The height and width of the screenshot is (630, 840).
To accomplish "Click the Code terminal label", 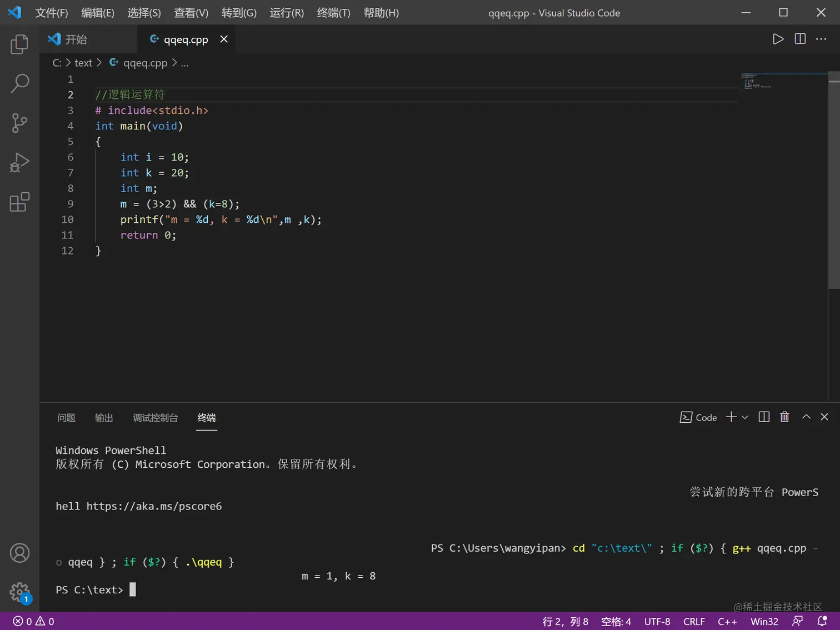I will point(698,417).
